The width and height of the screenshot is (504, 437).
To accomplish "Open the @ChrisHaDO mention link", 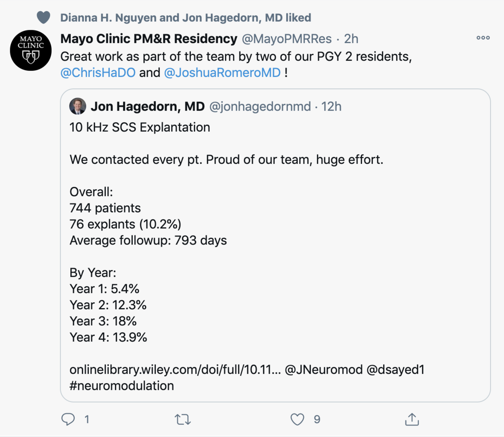I will (98, 73).
